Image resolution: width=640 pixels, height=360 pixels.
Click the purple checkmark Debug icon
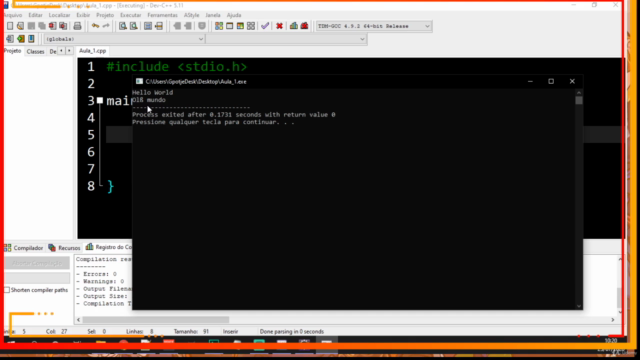pos(265,26)
